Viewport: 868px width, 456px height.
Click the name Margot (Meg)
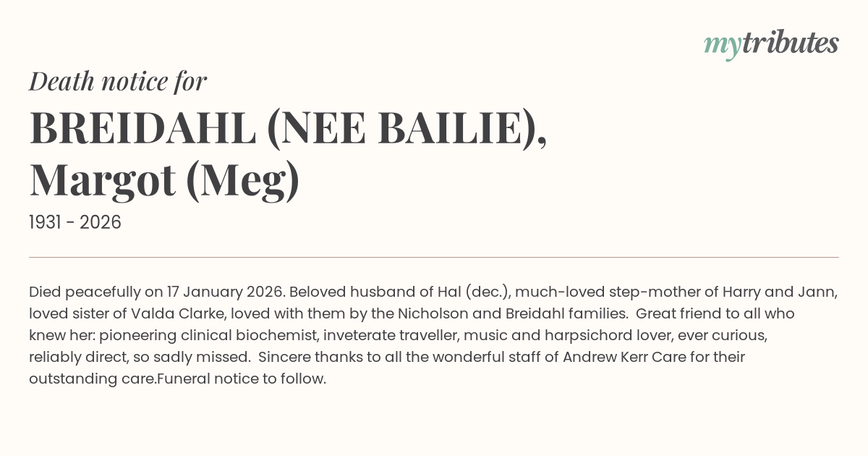tap(164, 180)
